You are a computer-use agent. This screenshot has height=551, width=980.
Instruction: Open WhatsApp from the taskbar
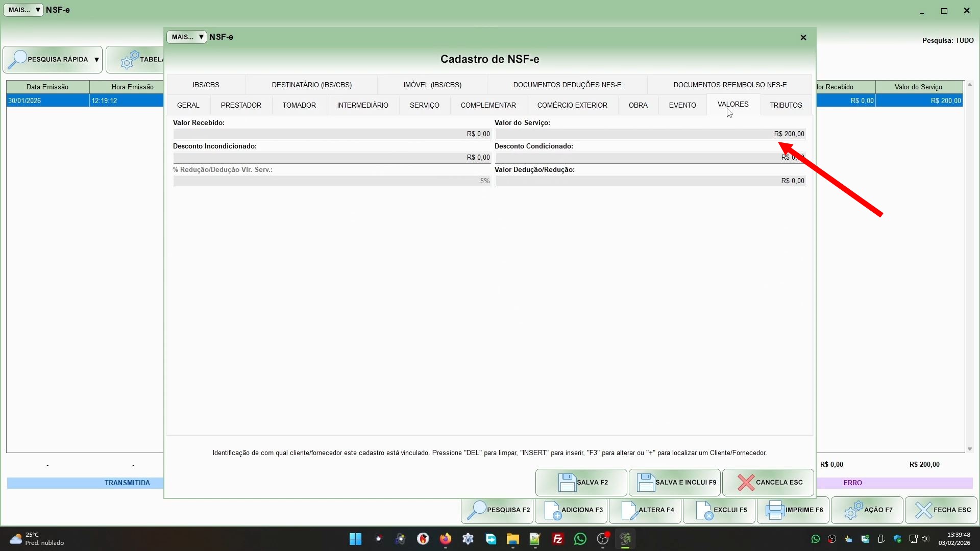(x=580, y=539)
